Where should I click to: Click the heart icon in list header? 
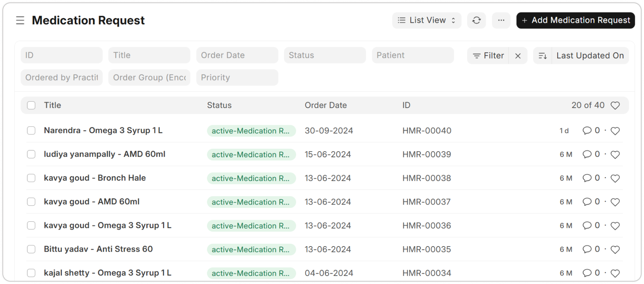615,105
